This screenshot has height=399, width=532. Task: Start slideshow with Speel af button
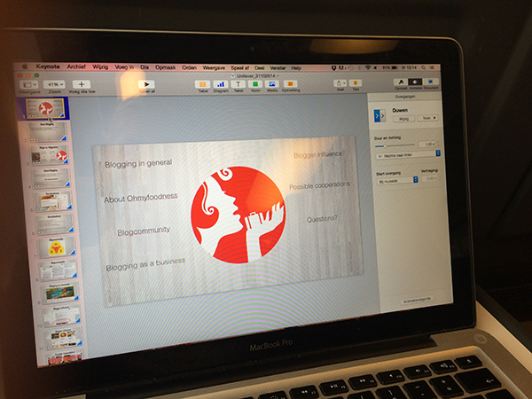tap(146, 84)
